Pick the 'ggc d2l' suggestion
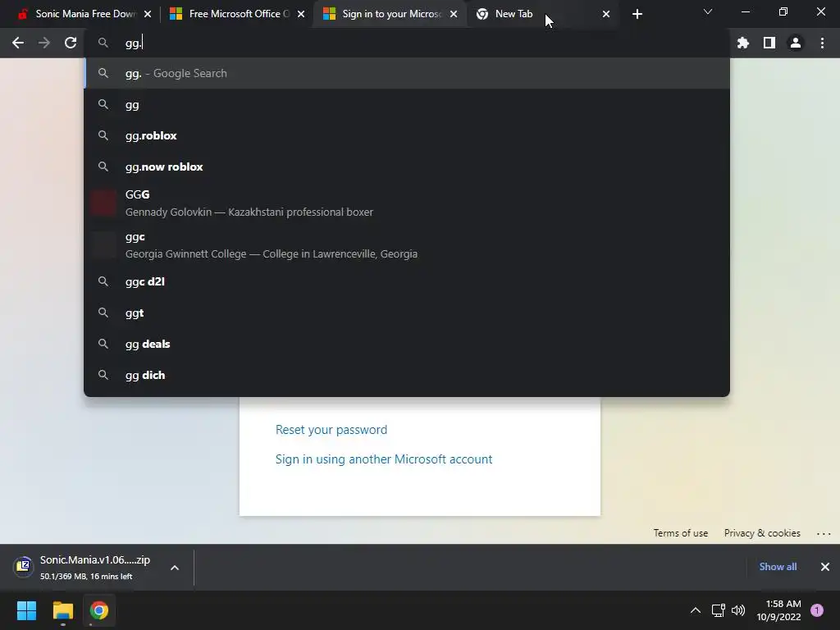 point(407,281)
